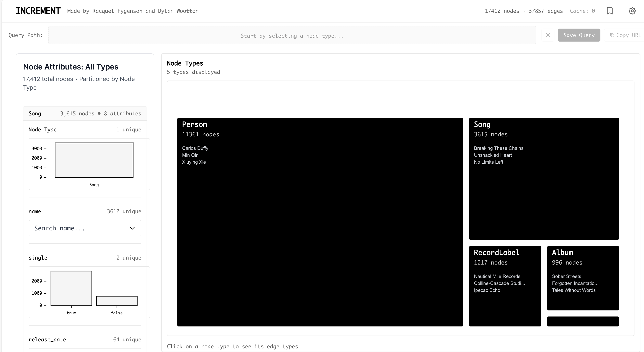Select the Album node type block
644x352 pixels.
[582, 278]
